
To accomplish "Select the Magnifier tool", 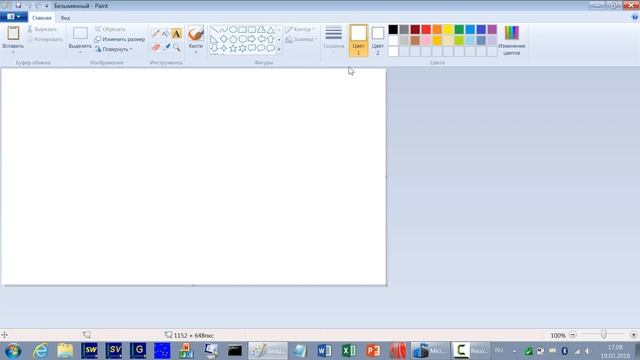I will 176,47.
